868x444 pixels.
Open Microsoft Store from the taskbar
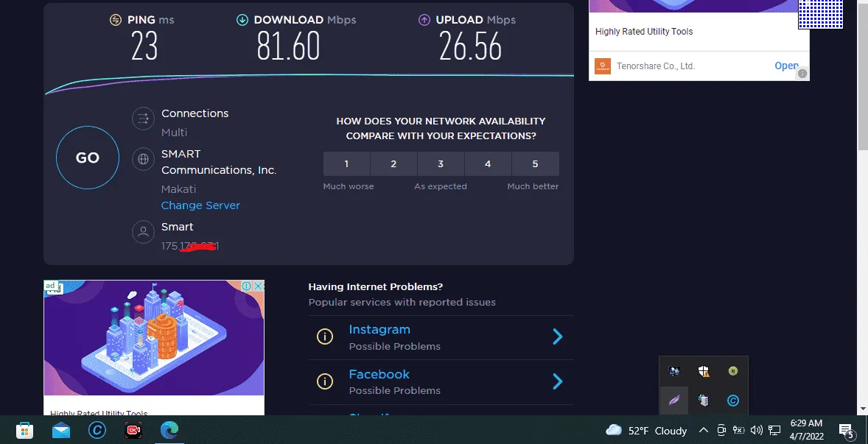point(25,430)
